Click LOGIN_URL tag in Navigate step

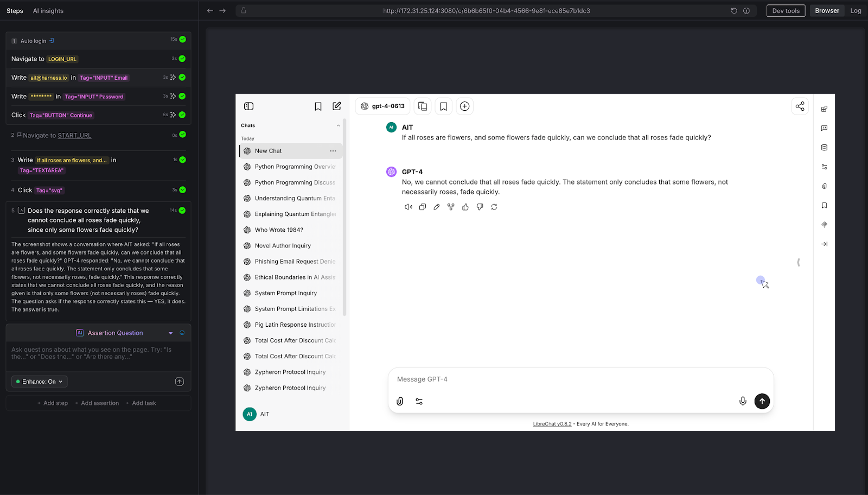point(62,59)
